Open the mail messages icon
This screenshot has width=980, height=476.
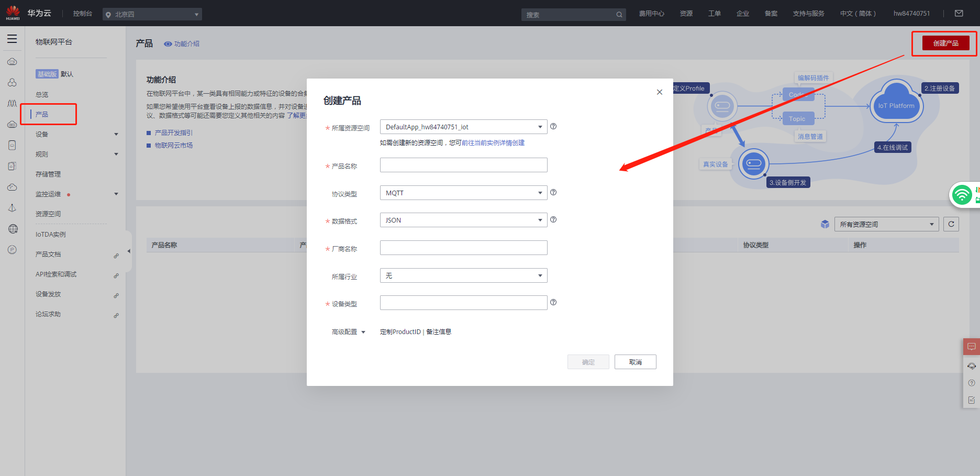959,14
